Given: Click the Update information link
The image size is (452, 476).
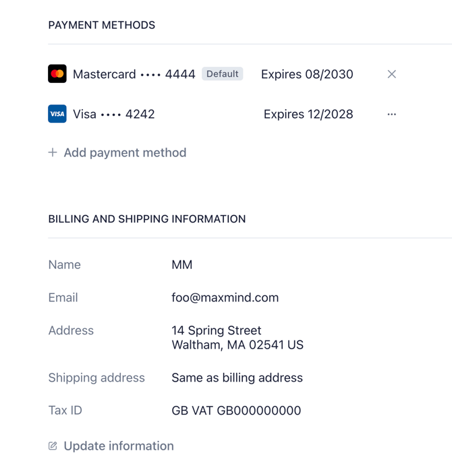Looking at the screenshot, I should (119, 446).
